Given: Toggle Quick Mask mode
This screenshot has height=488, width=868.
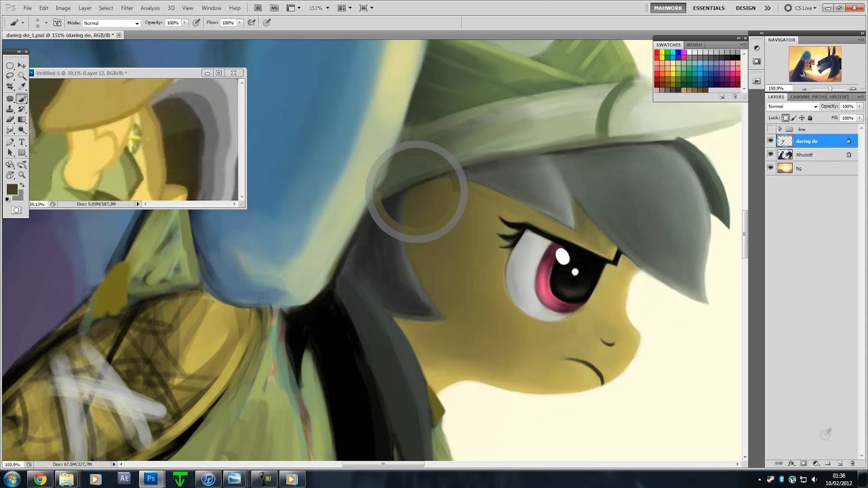Looking at the screenshot, I should click(x=16, y=210).
